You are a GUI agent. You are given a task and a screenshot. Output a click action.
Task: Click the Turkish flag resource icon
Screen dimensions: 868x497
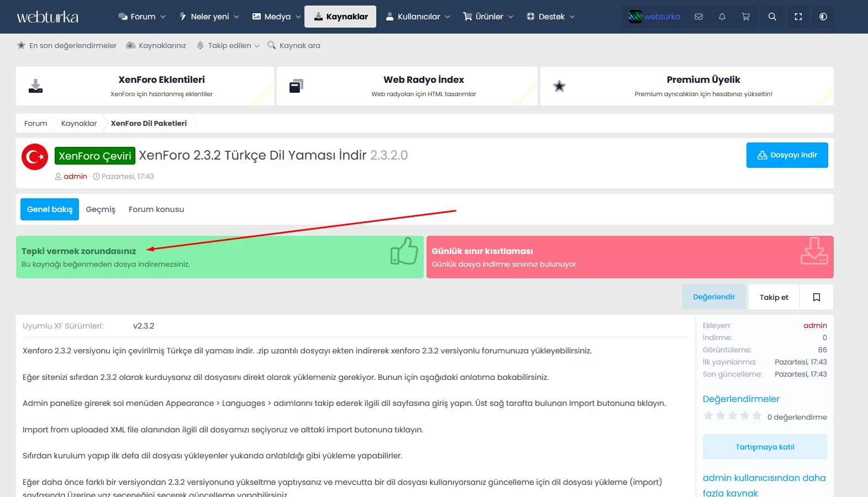35,157
